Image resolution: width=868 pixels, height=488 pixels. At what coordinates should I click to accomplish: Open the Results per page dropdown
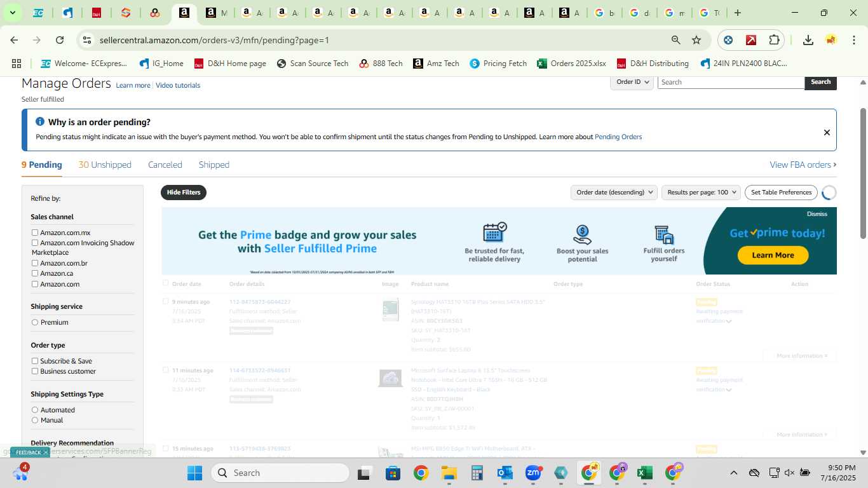coord(701,192)
